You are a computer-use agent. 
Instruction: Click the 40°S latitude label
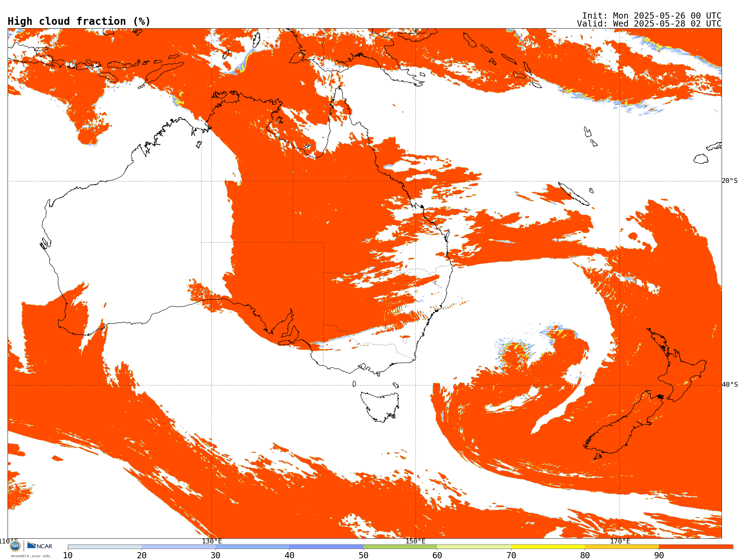[730, 385]
